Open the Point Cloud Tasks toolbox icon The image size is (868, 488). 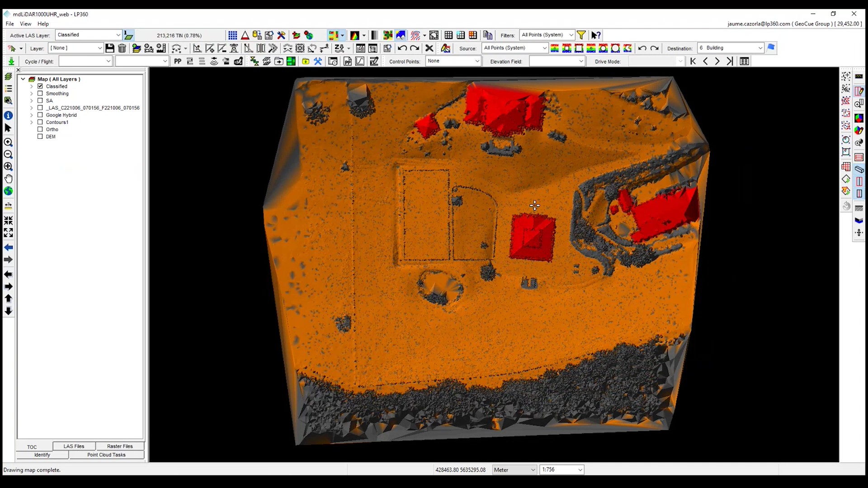point(106,455)
